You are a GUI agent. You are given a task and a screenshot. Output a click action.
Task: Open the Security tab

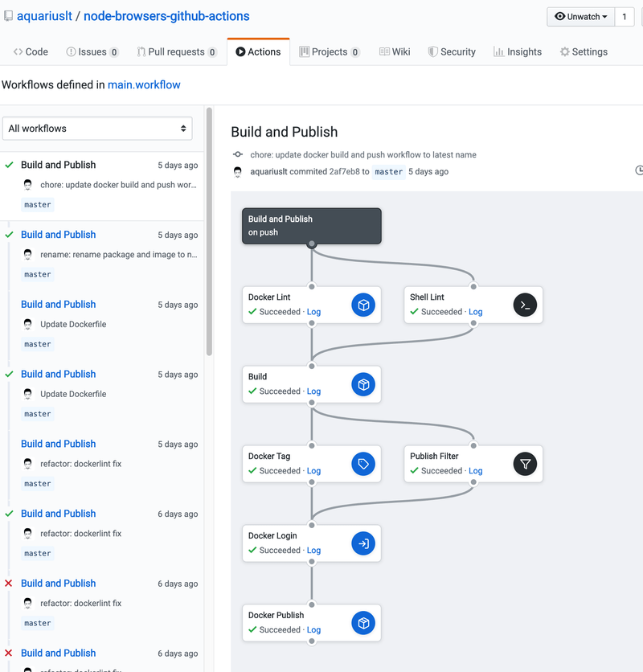(x=452, y=52)
